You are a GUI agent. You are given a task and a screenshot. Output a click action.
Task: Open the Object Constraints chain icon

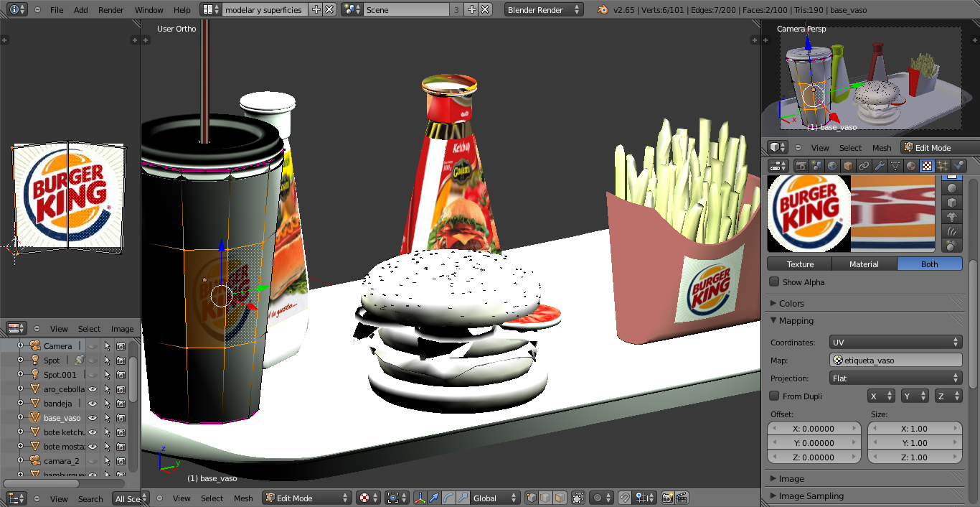click(x=864, y=166)
